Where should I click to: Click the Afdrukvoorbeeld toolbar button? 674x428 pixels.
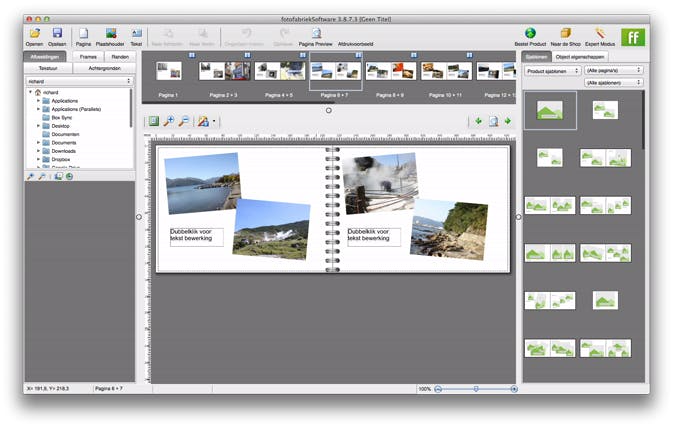355,44
